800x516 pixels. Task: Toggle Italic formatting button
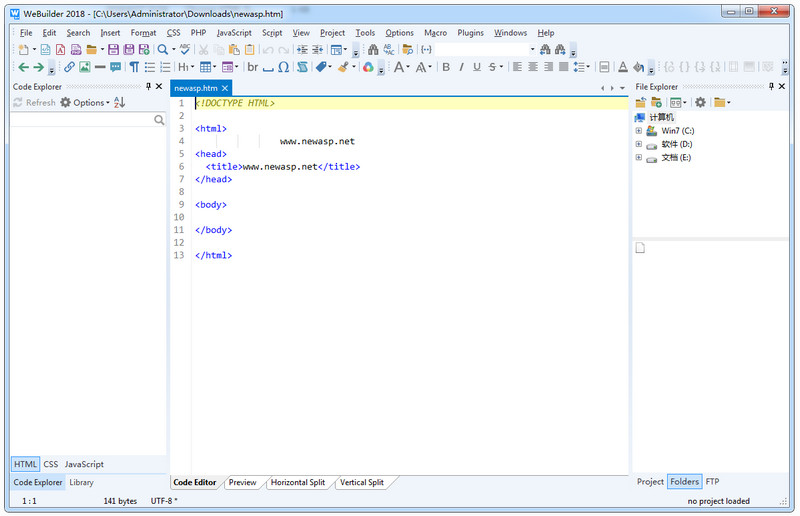[461, 67]
